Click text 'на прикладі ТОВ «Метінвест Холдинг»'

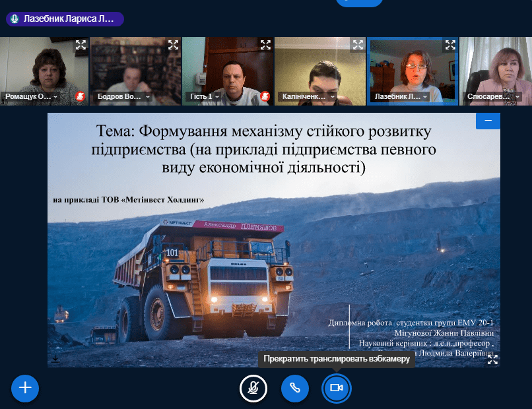tap(128, 200)
